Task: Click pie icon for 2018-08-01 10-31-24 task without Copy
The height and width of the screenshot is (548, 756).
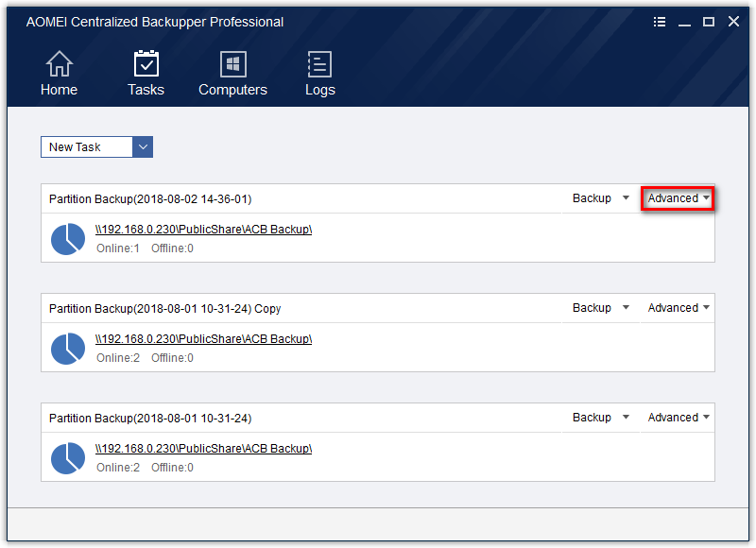Action: point(68,458)
